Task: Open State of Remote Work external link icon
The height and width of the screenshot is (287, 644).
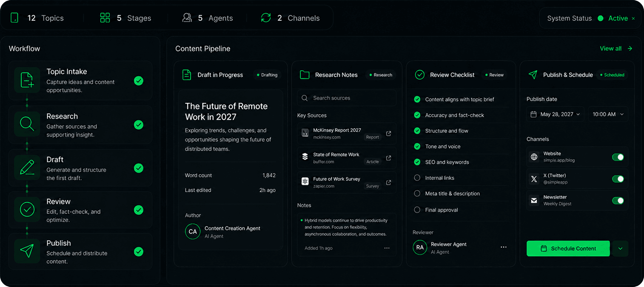Action: click(x=388, y=158)
